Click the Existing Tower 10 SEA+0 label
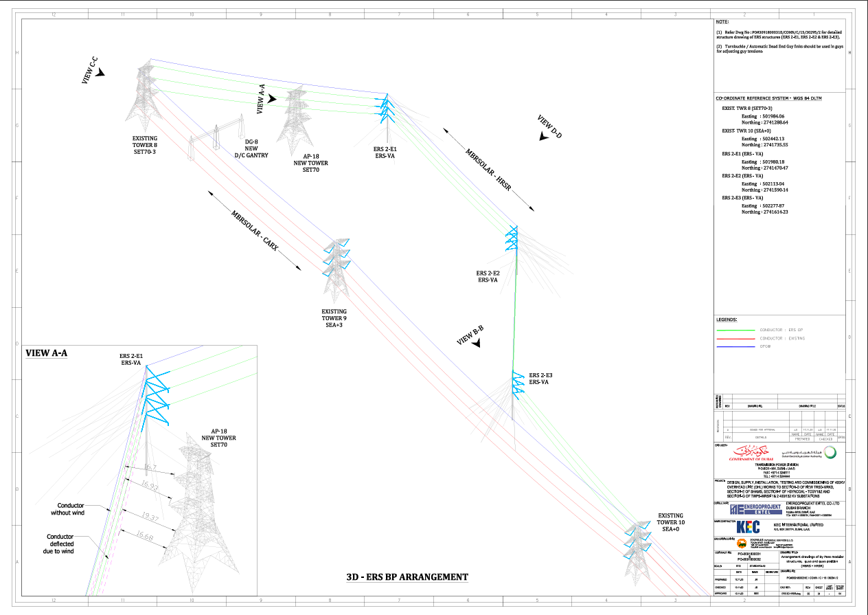The height and width of the screenshot is (615, 868). 670,522
